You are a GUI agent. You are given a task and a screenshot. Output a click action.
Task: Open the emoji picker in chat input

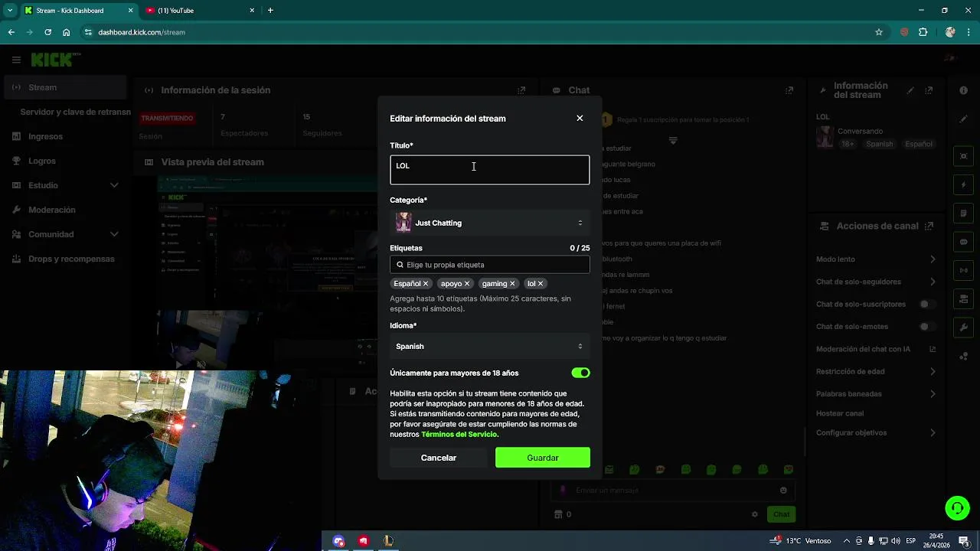[x=783, y=491]
